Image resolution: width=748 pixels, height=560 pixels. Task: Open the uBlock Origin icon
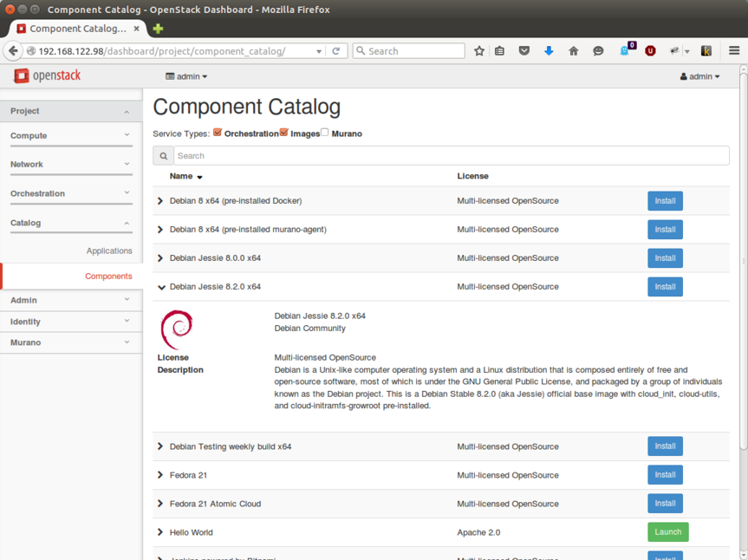(650, 50)
